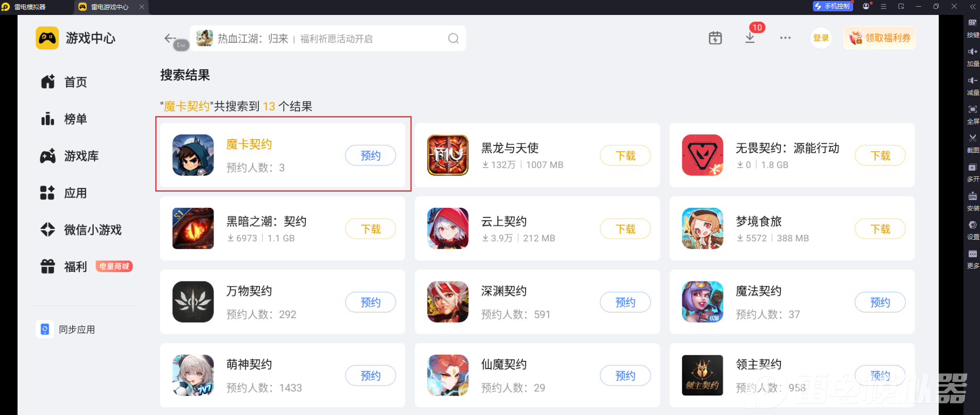The image size is (980, 415).
Task: Open the downloads manager icon
Action: [750, 38]
